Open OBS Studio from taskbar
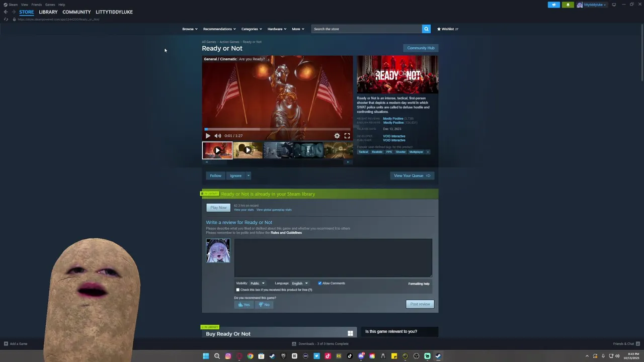Screen dimensions: 644x362 [x=416, y=356]
